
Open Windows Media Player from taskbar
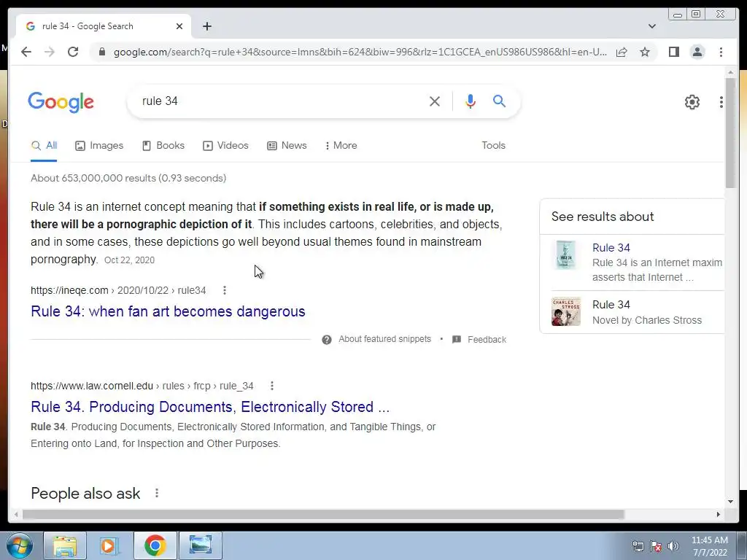[109, 545]
